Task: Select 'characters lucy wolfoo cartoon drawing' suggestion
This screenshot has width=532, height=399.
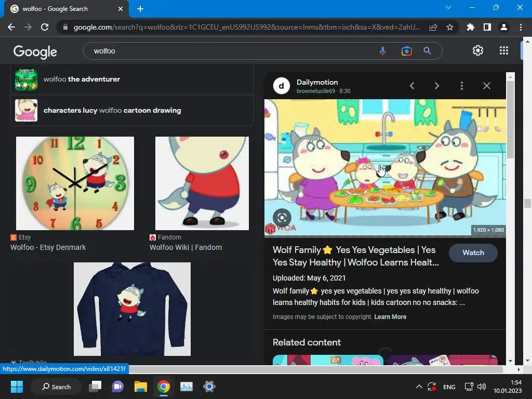Action: coord(132,110)
